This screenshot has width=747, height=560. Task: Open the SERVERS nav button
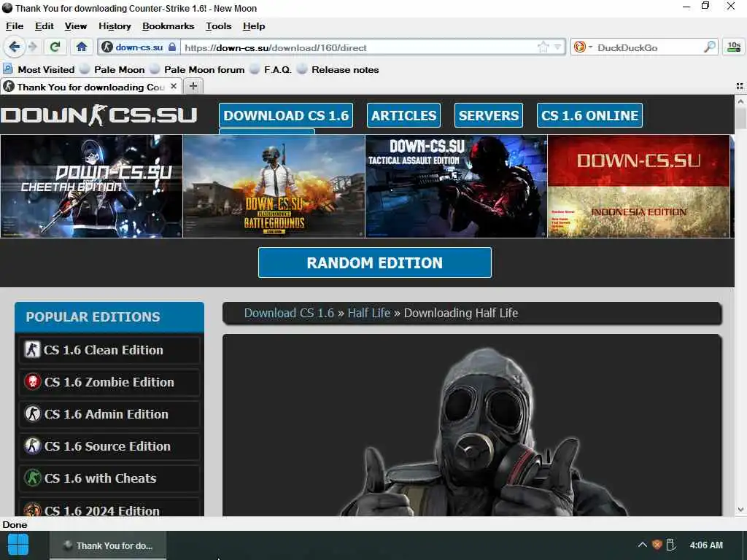point(488,115)
